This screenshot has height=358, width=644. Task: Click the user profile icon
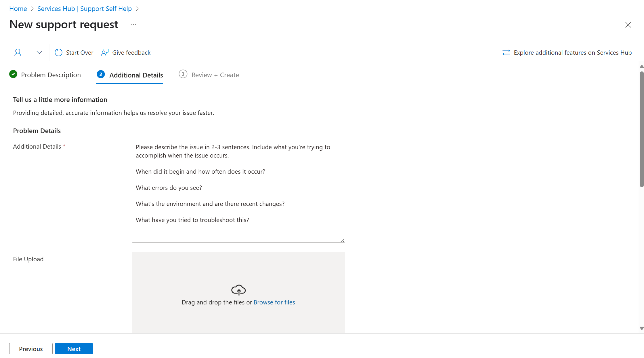(18, 52)
